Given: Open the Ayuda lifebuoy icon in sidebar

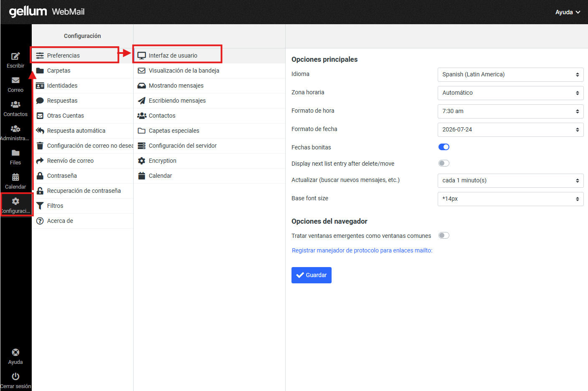Looking at the screenshot, I should tap(15, 352).
